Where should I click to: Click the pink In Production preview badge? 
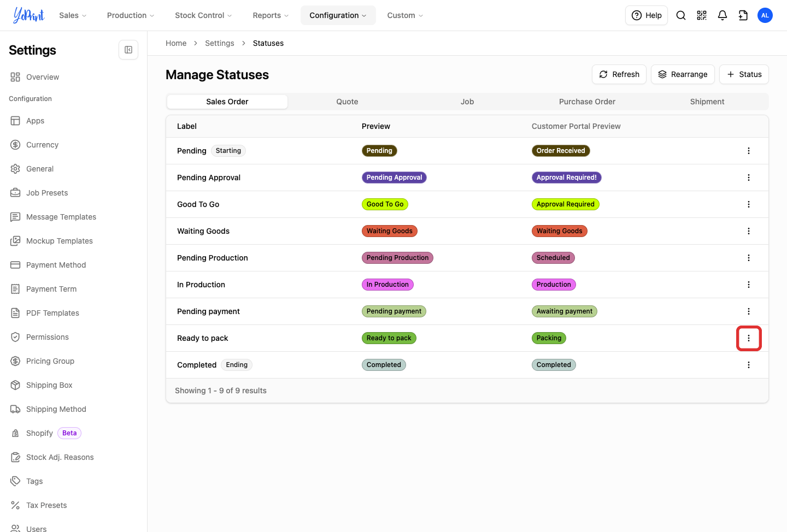coord(387,285)
